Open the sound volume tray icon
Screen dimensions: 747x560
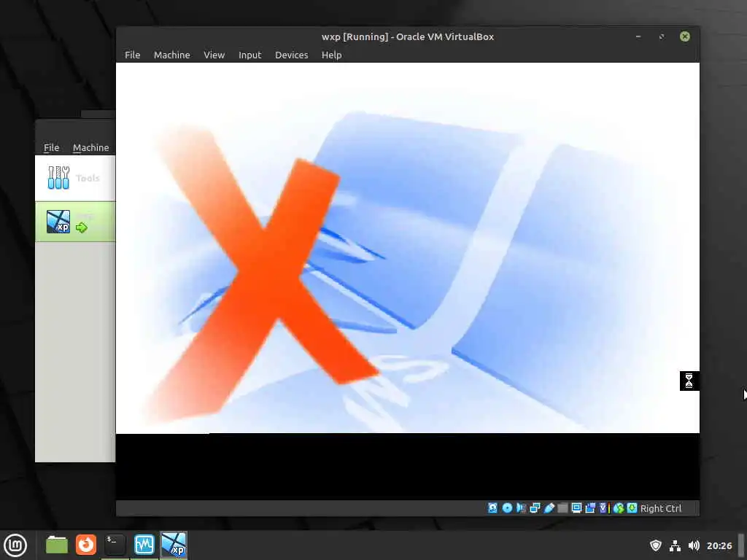694,545
